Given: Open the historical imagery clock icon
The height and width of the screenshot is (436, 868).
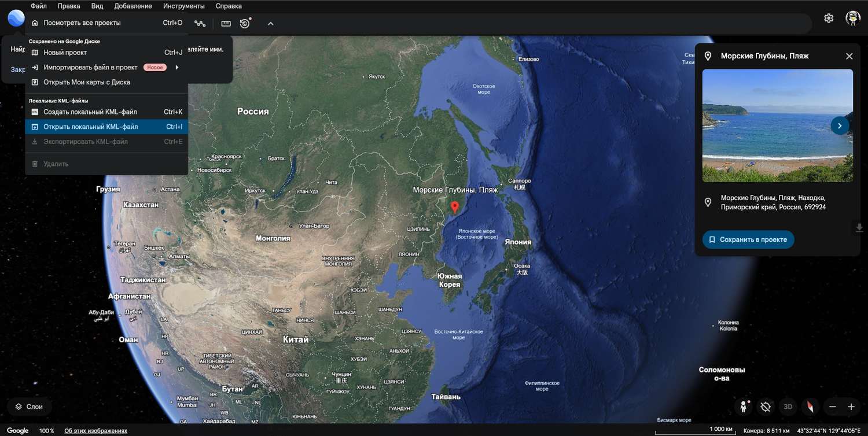Looking at the screenshot, I should [245, 24].
